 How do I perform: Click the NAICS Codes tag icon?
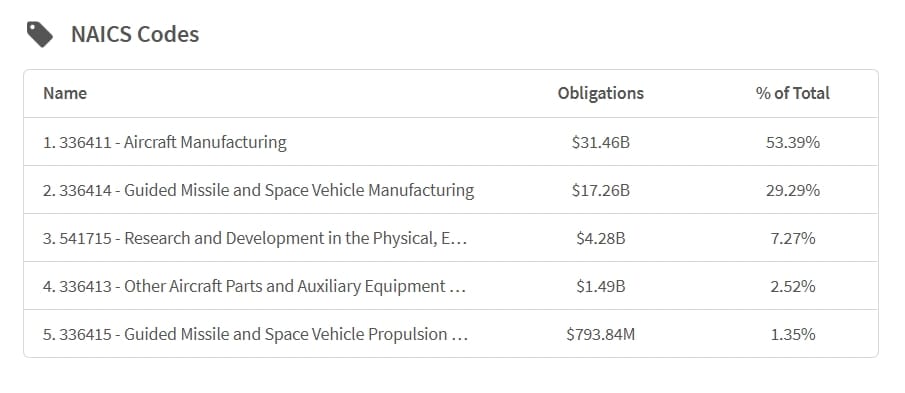click(40, 35)
